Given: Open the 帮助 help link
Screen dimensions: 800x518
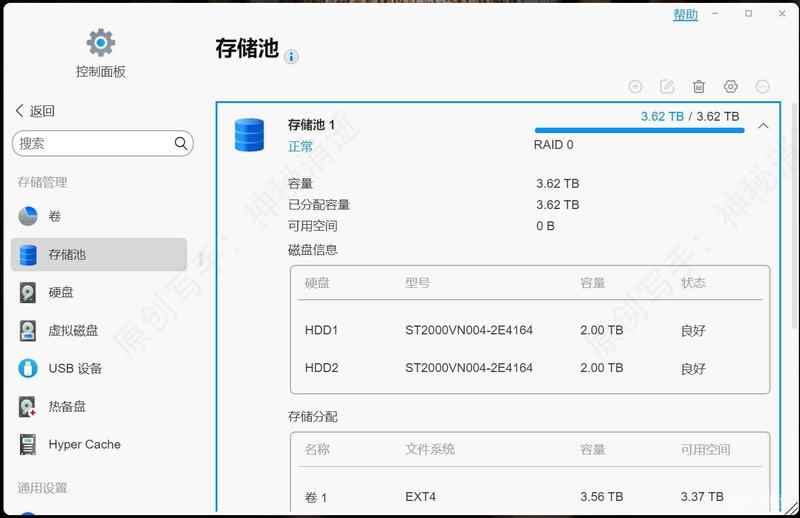Looking at the screenshot, I should (x=685, y=14).
